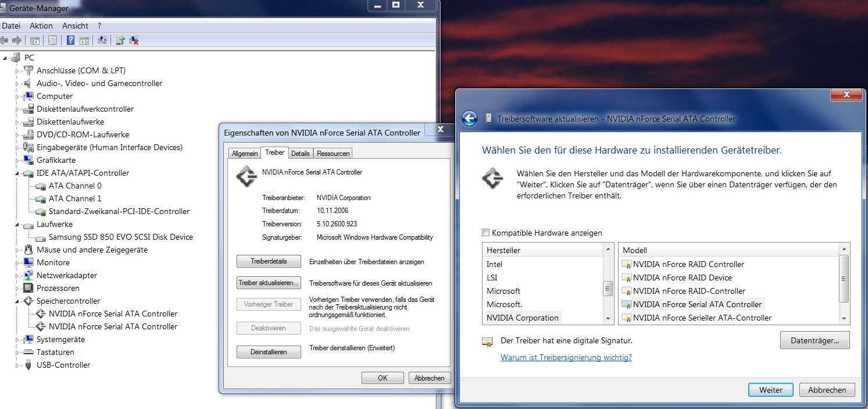Enable Kompatible Hardware anzeigen checkbox

tap(486, 233)
